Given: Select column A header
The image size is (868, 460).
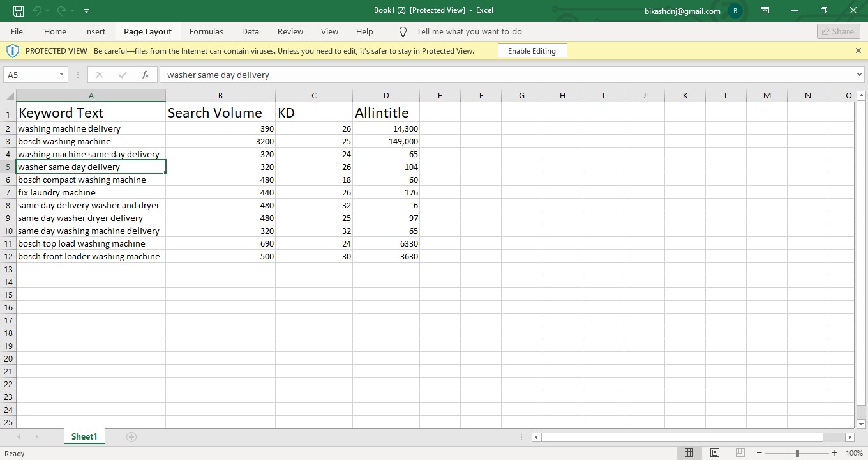Looking at the screenshot, I should (x=91, y=96).
